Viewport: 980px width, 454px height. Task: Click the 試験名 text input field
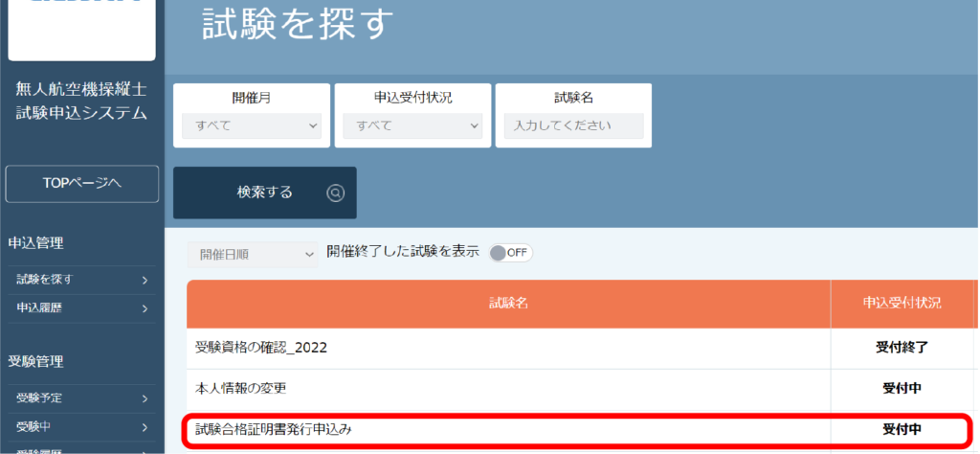click(x=573, y=125)
